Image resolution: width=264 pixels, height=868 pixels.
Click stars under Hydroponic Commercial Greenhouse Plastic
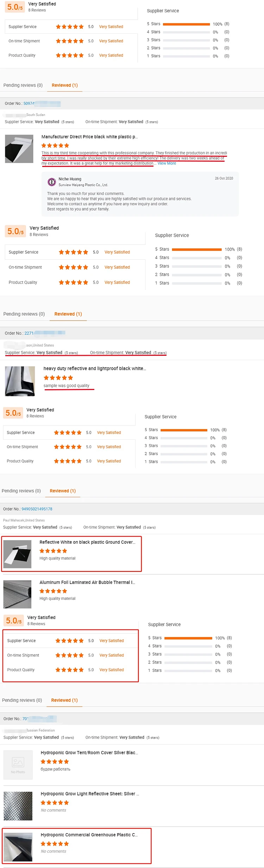[55, 844]
